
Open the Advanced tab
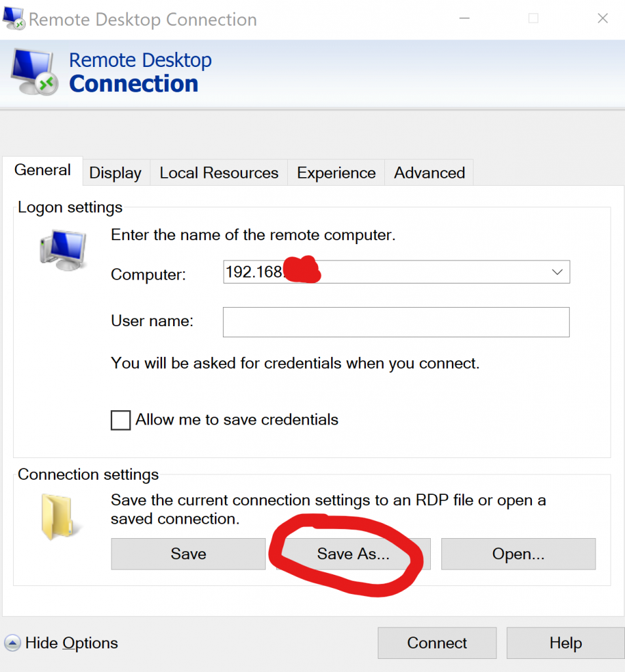click(429, 173)
